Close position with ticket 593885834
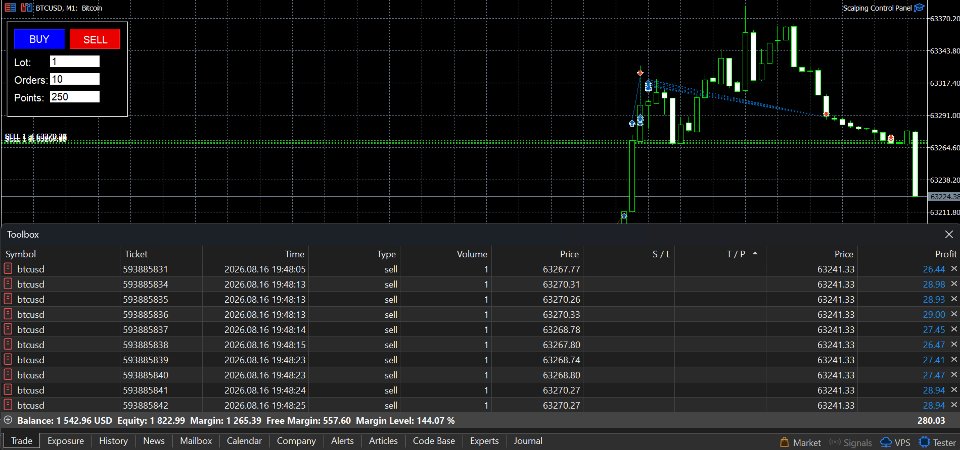The height and width of the screenshot is (450, 960). tap(954, 284)
